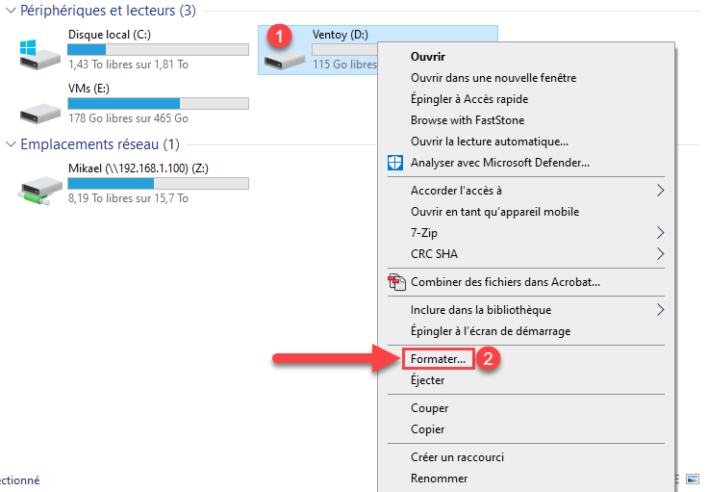Screen dimensions: 708x492
Task: Choose Éjecter in the context menu
Action: [x=429, y=380]
